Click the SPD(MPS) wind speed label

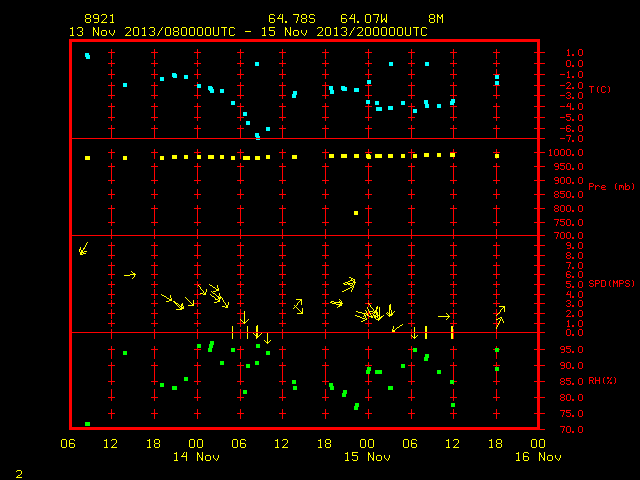point(611,284)
